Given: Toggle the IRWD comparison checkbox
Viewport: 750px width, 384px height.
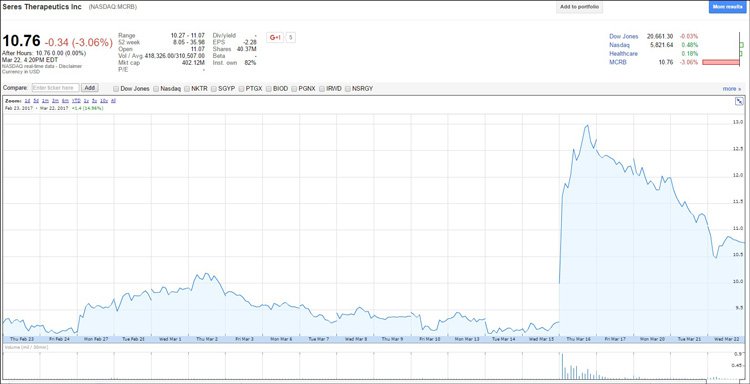Looking at the screenshot, I should tap(322, 88).
